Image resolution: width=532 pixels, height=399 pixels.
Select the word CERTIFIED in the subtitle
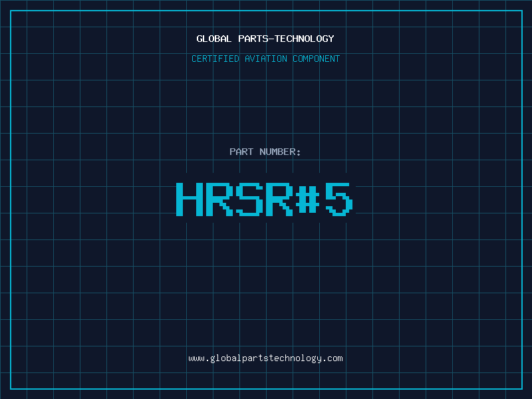pyautogui.click(x=216, y=59)
